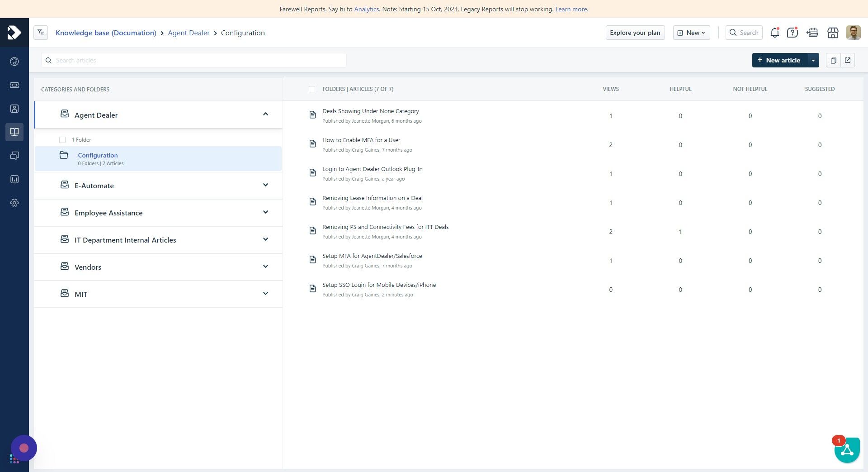Tick the 1 Folder checkbox
Image resolution: width=868 pixels, height=472 pixels.
pos(62,140)
